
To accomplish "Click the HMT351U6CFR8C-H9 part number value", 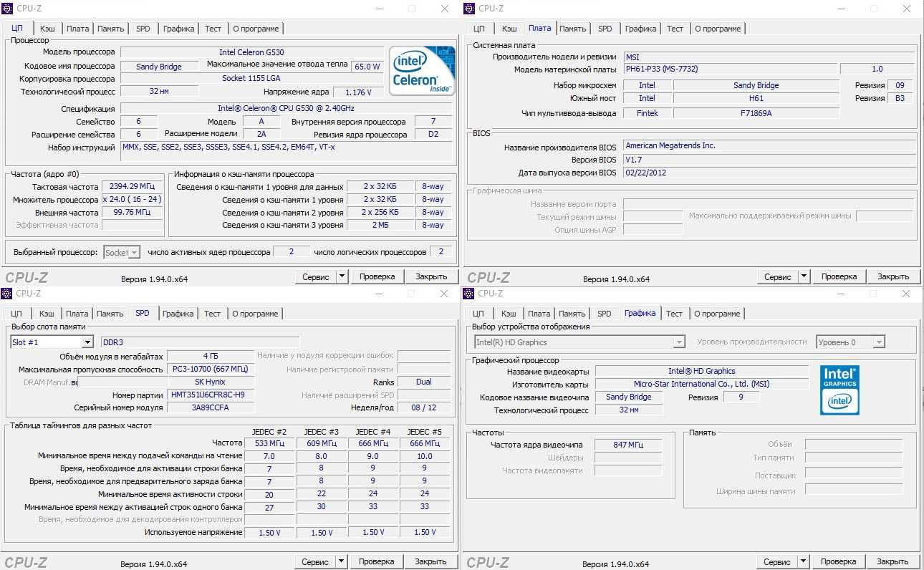I will tap(211, 395).
